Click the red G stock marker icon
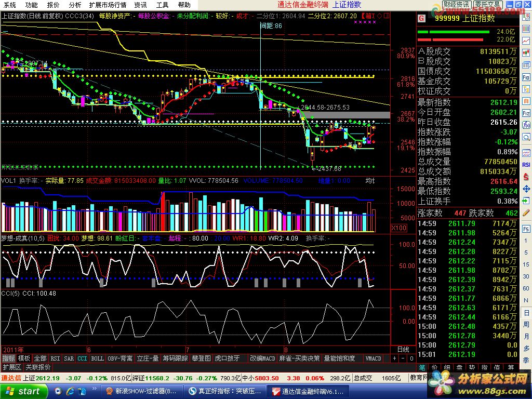532x399 pixels. coord(421,18)
